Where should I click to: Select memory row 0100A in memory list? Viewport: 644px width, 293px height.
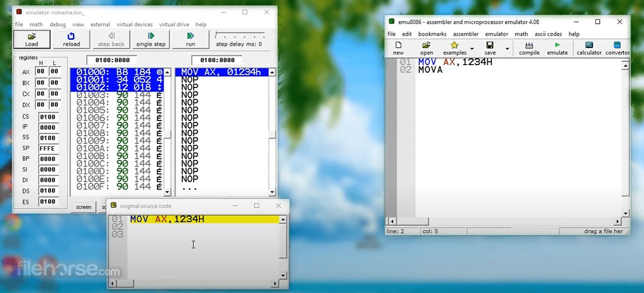(117, 148)
